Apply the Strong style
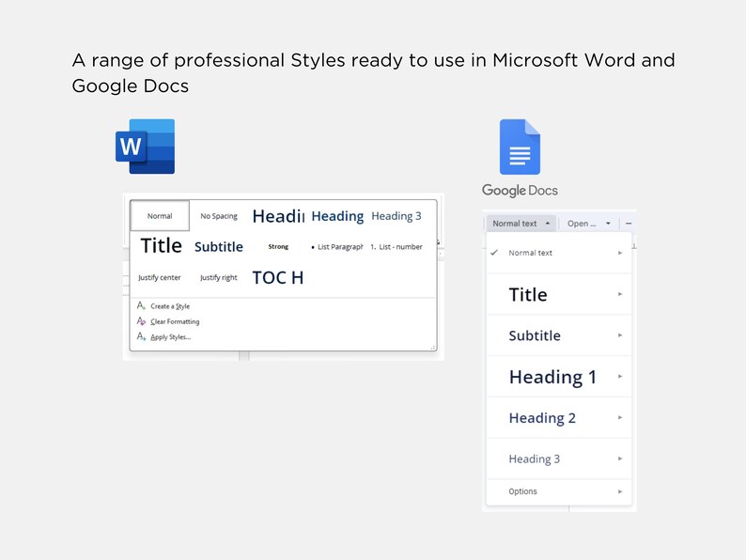The height and width of the screenshot is (560, 746). [278, 246]
